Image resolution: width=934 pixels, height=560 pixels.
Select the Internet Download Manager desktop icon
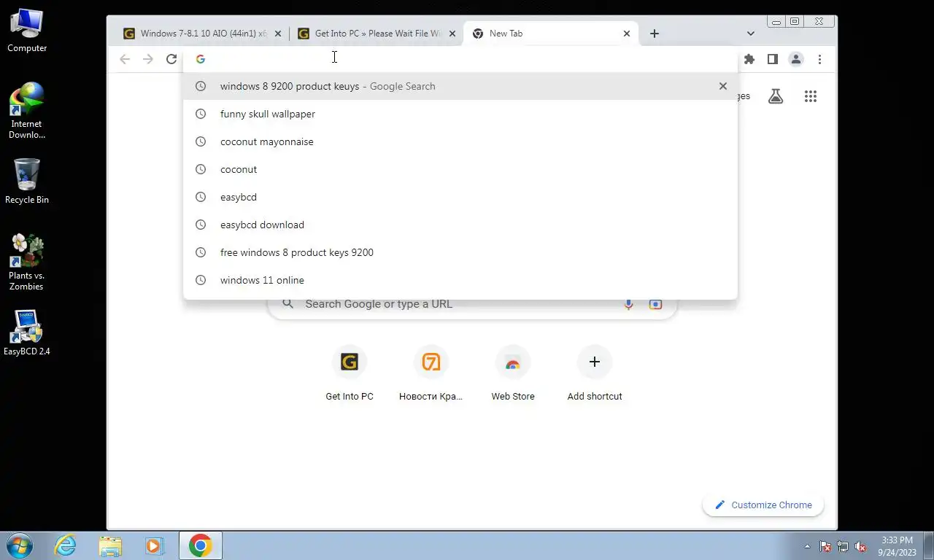tap(27, 111)
